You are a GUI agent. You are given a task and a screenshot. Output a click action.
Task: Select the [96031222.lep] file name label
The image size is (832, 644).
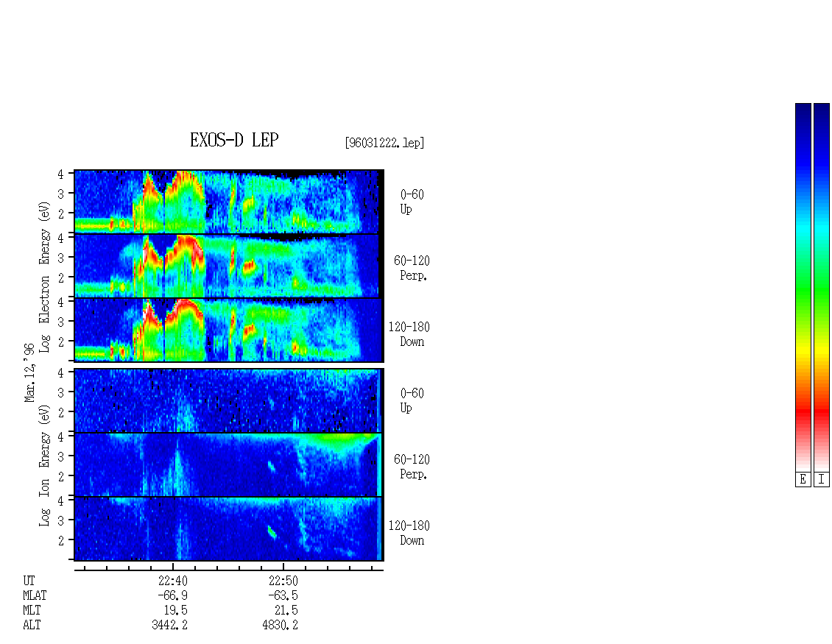384,143
